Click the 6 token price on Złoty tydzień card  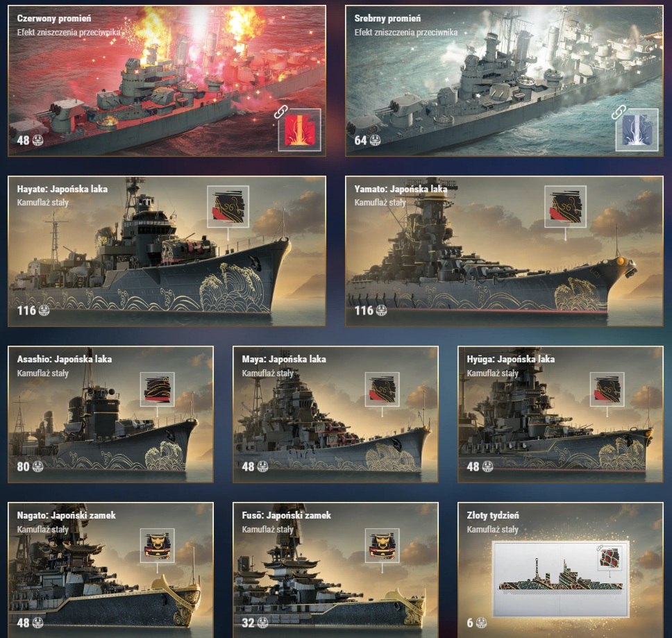(476, 623)
